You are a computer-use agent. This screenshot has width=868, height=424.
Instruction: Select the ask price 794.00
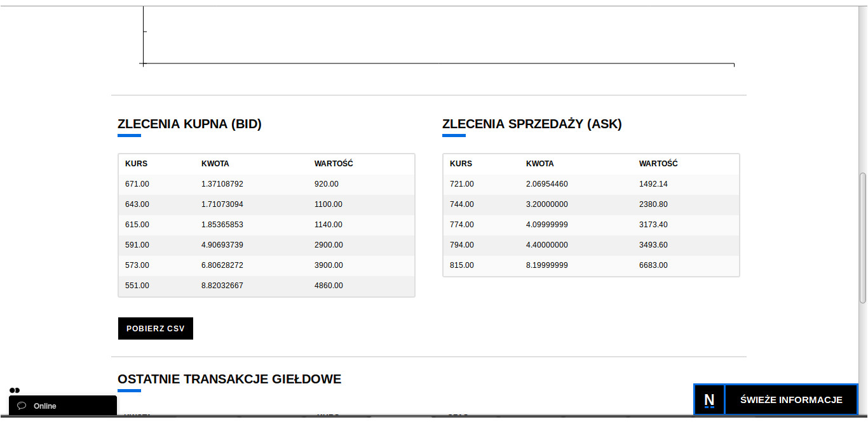click(x=462, y=245)
